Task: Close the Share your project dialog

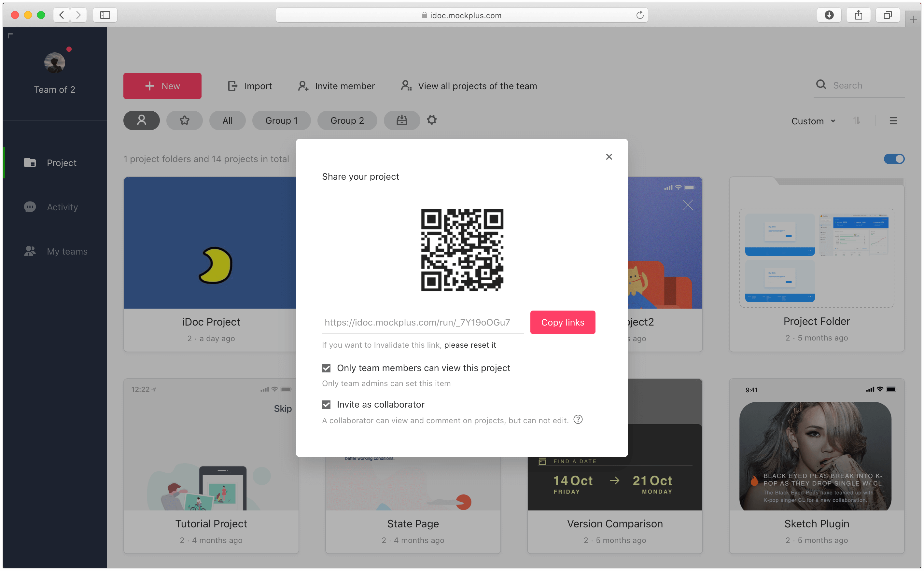Action: point(609,157)
